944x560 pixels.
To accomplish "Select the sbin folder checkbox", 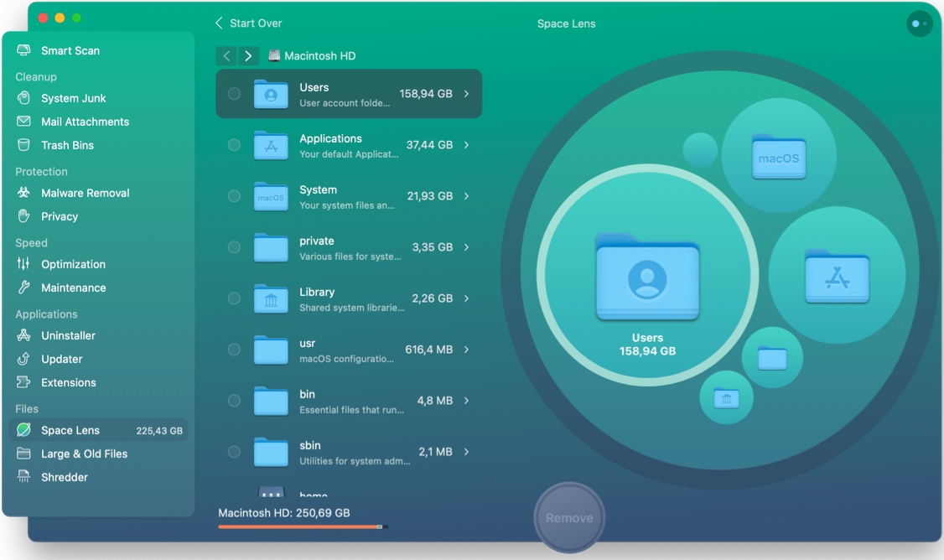I will (234, 452).
